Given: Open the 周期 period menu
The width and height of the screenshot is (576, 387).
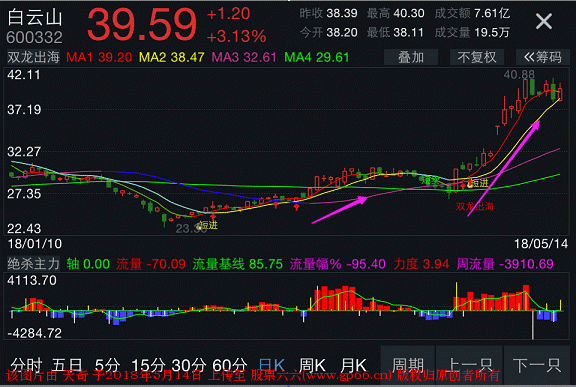Looking at the screenshot, I should [x=408, y=365].
